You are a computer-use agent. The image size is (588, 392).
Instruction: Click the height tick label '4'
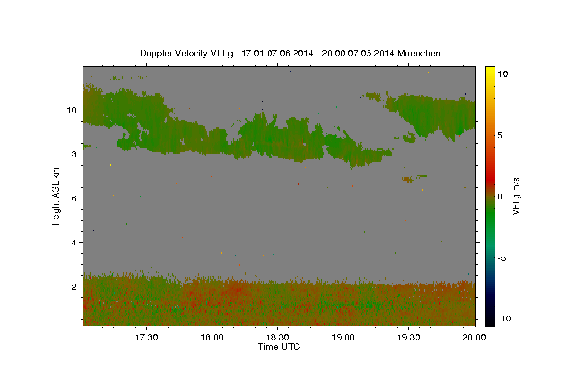(74, 243)
